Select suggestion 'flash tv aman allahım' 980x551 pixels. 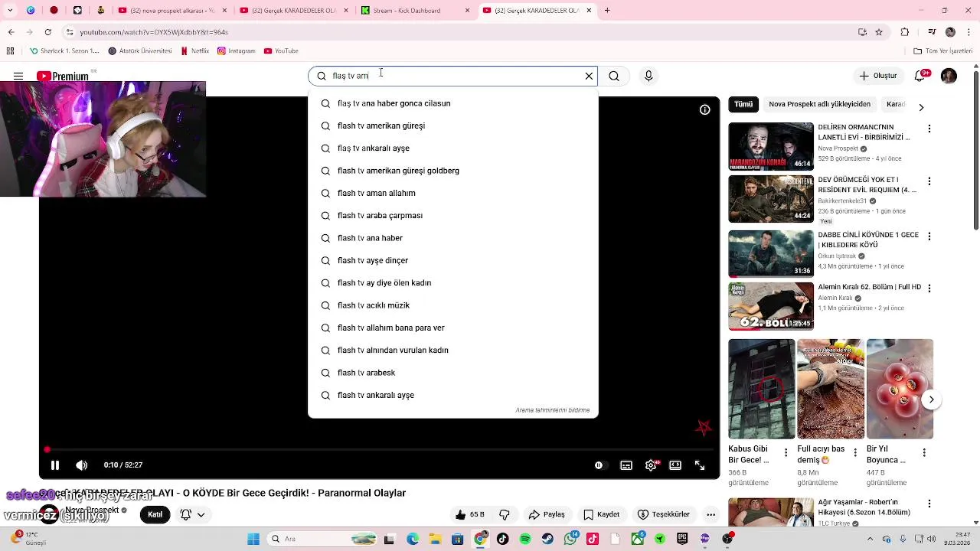pos(452,193)
